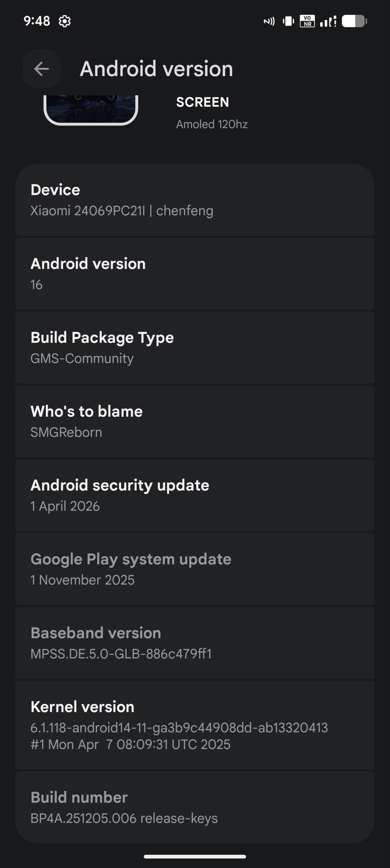The width and height of the screenshot is (390, 868).
Task: Tap the Kernel version entry
Action: 195,725
